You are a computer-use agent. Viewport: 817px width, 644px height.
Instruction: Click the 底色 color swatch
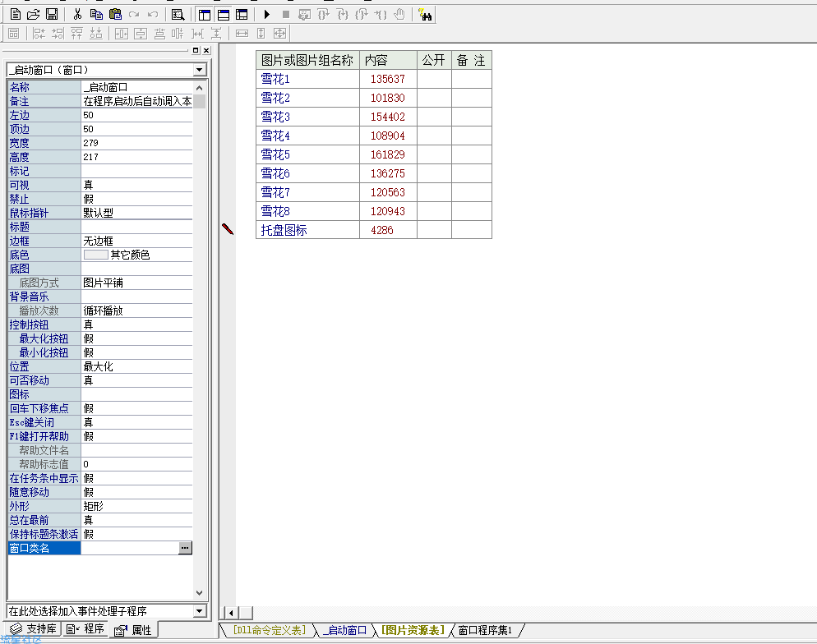(95, 255)
